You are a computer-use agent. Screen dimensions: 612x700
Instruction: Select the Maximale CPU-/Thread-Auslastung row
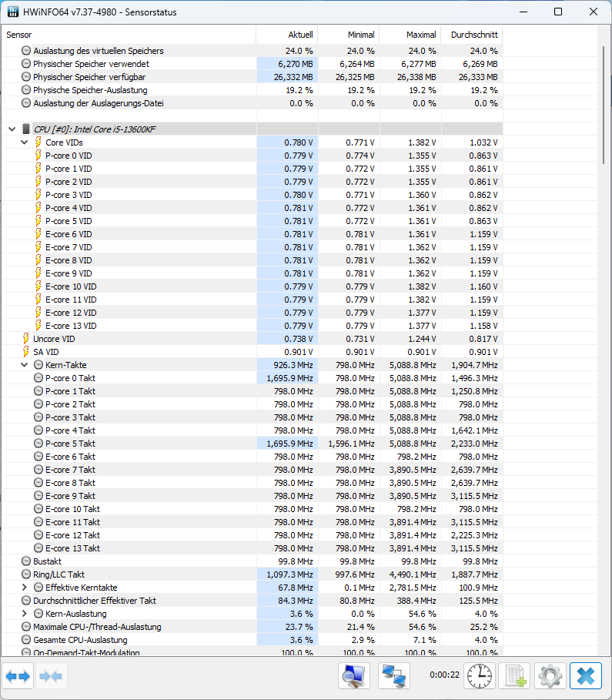click(252, 627)
